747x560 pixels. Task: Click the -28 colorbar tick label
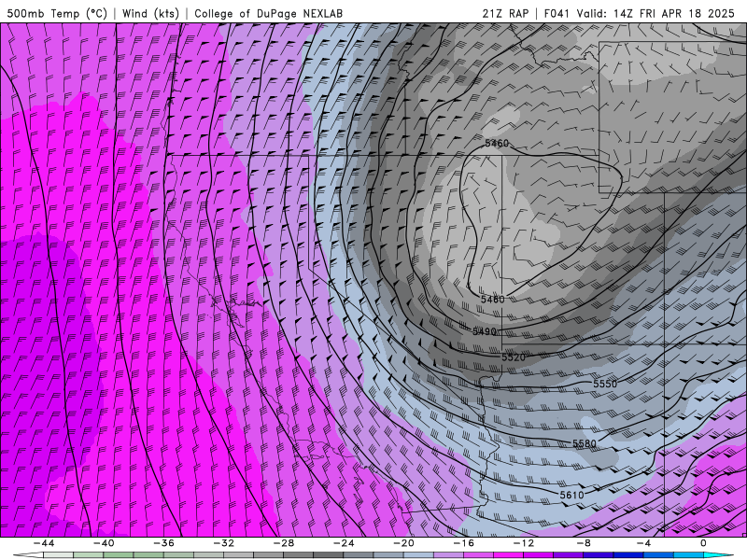click(x=284, y=543)
